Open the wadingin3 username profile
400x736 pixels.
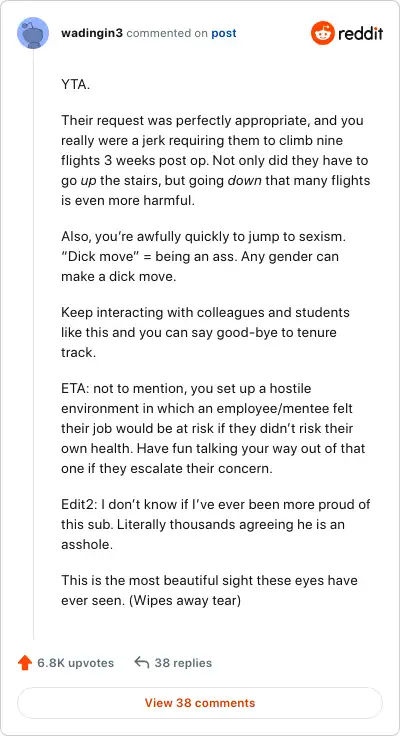[x=92, y=33]
